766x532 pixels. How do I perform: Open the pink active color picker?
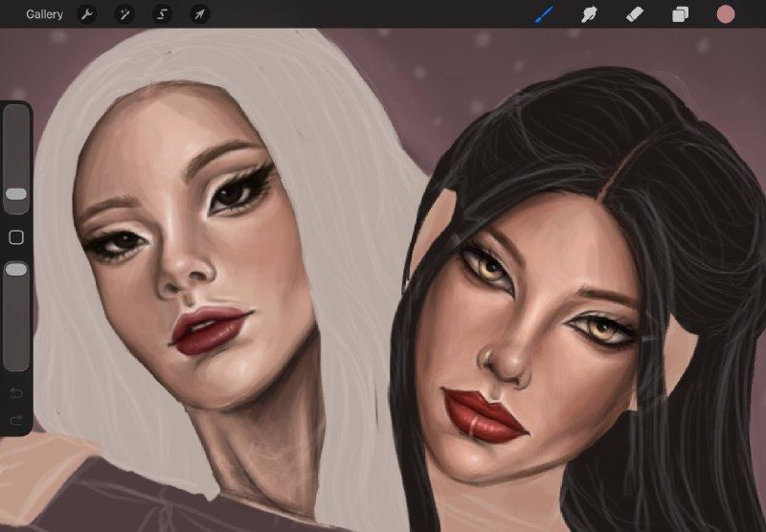[x=726, y=14]
